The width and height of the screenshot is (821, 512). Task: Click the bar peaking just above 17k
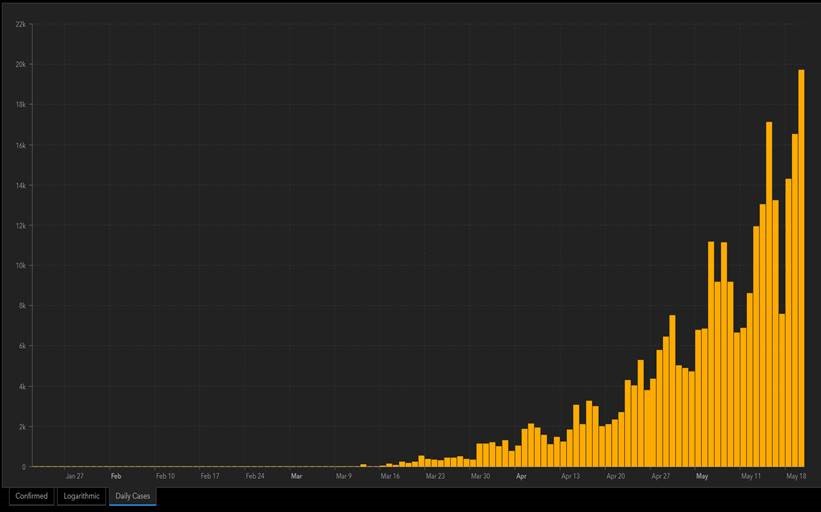click(x=769, y=294)
